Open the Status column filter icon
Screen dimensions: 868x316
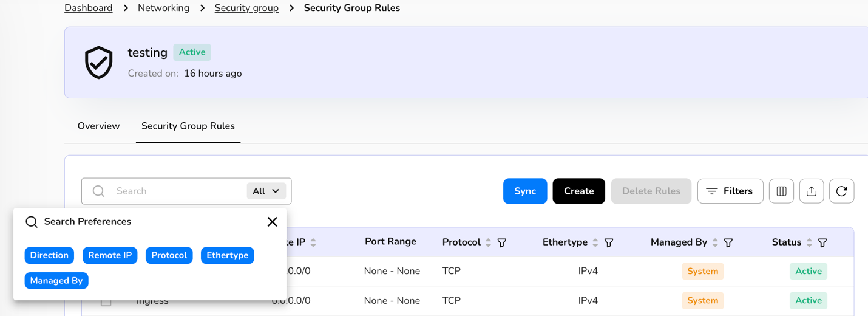tap(822, 242)
